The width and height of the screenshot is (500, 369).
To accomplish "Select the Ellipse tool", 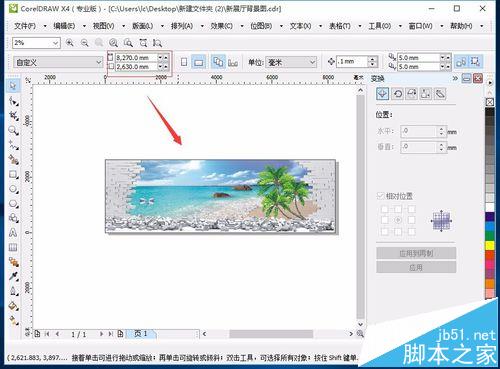I will pyautogui.click(x=13, y=189).
